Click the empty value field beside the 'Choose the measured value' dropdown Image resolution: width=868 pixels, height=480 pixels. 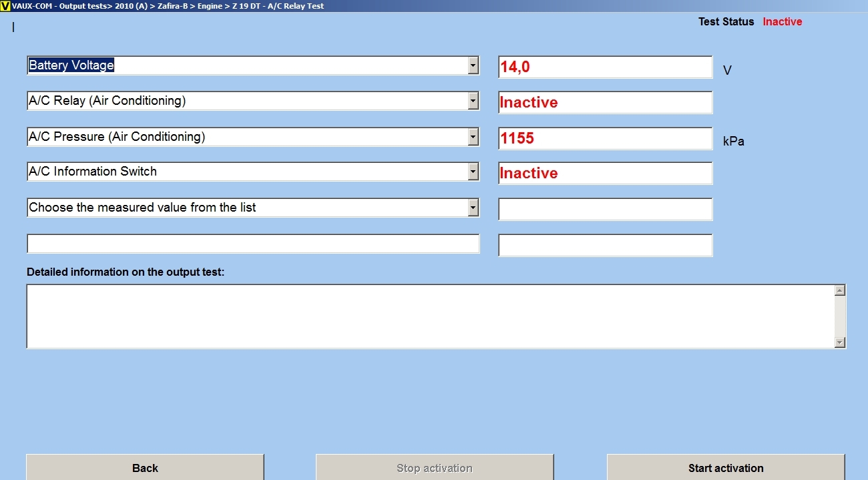(605, 209)
